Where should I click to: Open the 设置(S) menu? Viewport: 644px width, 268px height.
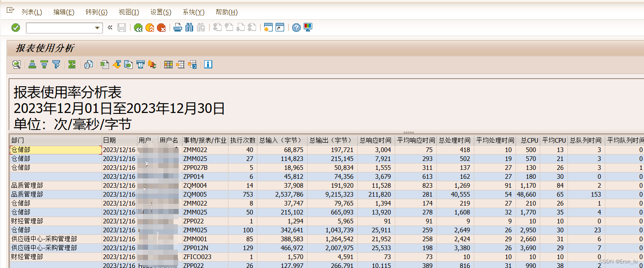pos(160,12)
